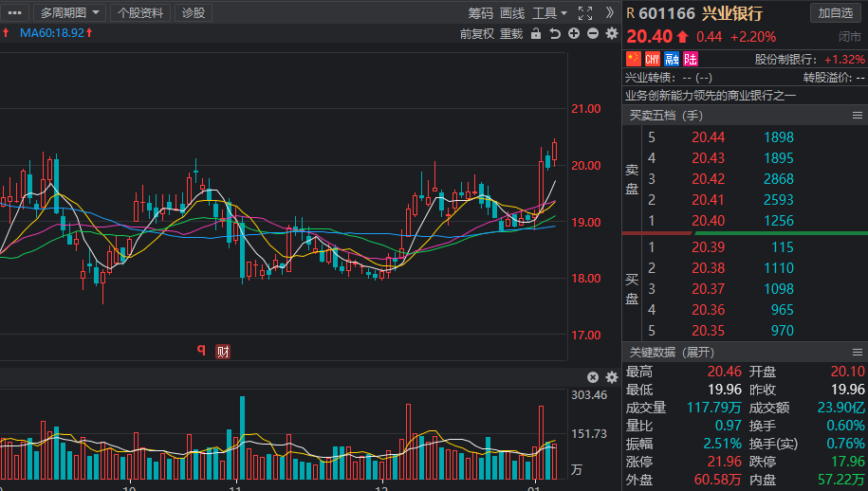868x491 pixels.
Task: Click the red q marker on chart
Action: point(201,350)
